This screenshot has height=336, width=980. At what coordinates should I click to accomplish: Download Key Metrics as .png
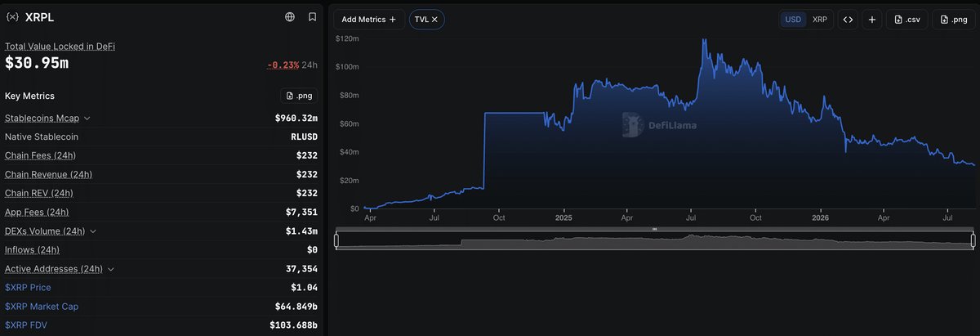tap(299, 96)
